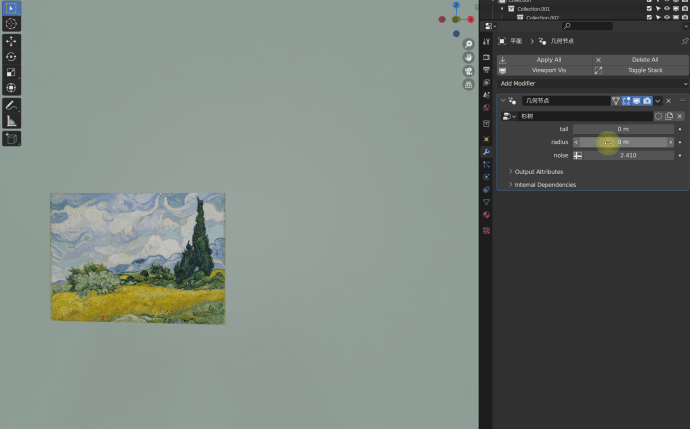
Task: Open the Scene properties tab
Action: [486, 95]
